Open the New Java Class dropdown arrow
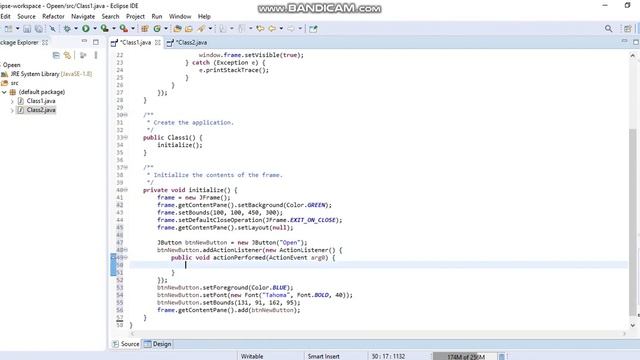 [166, 29]
